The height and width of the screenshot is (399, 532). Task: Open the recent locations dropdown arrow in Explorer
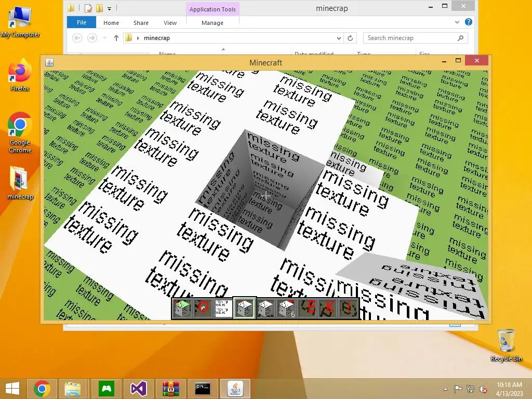105,38
